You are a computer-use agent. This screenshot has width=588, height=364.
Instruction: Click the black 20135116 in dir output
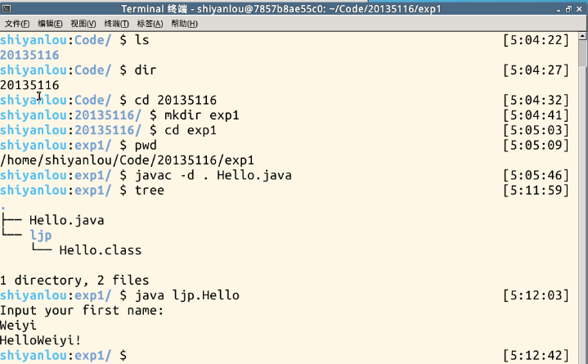pos(29,85)
